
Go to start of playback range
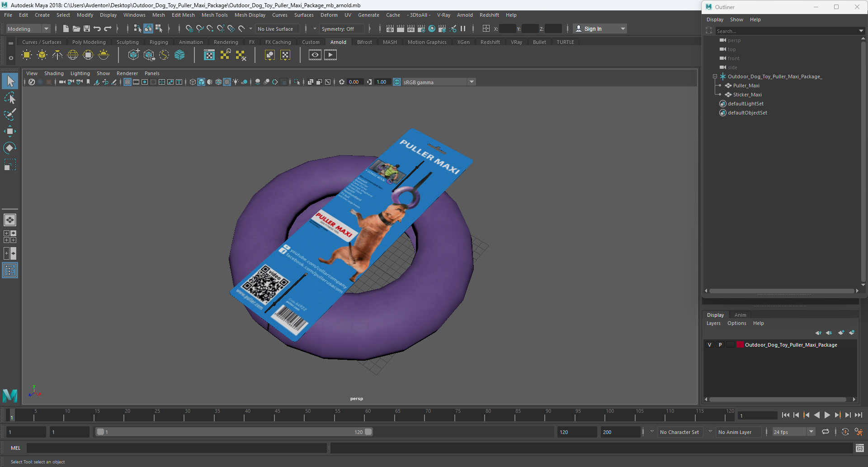[786, 415]
